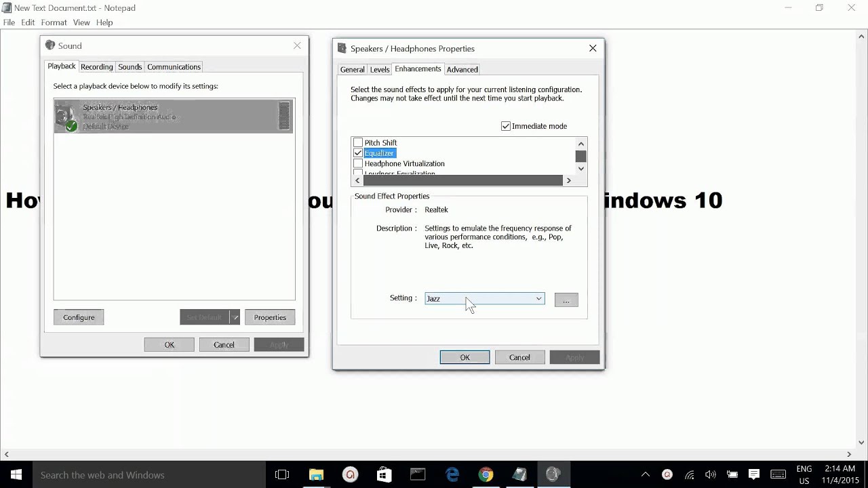Switch to the Enhancements tab
The height and width of the screenshot is (488, 868).
(x=418, y=68)
